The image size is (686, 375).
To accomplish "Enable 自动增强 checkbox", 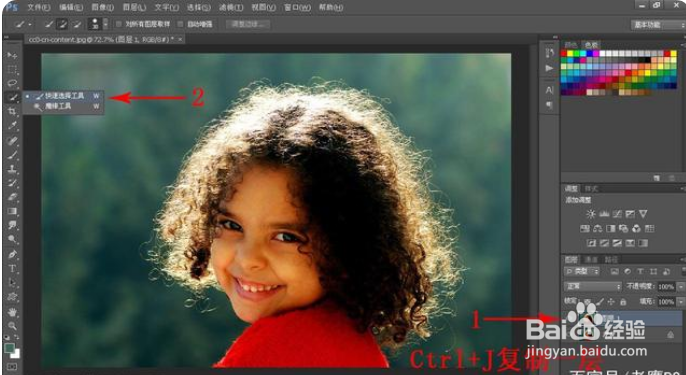I will (180, 25).
